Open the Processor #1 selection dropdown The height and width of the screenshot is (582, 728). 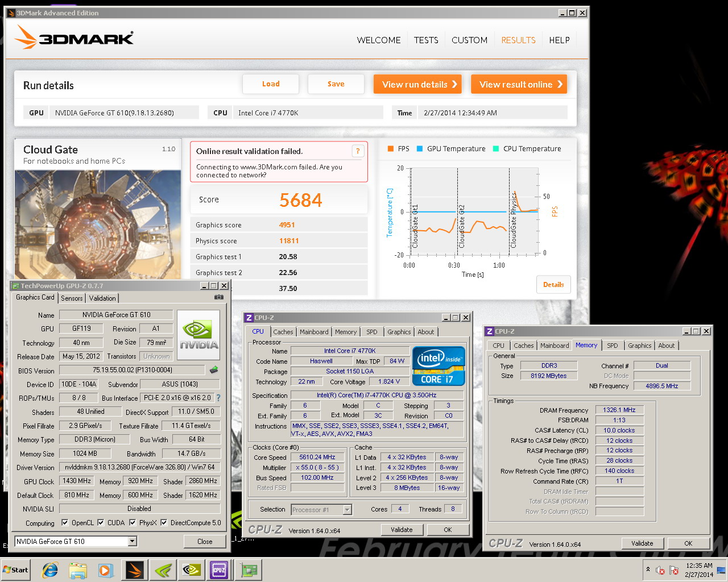tap(347, 510)
